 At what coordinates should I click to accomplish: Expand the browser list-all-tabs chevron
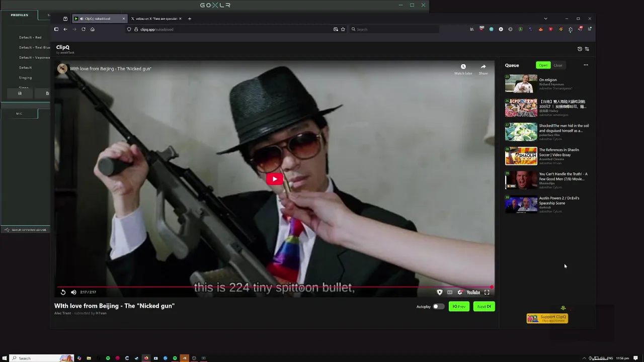click(545, 19)
